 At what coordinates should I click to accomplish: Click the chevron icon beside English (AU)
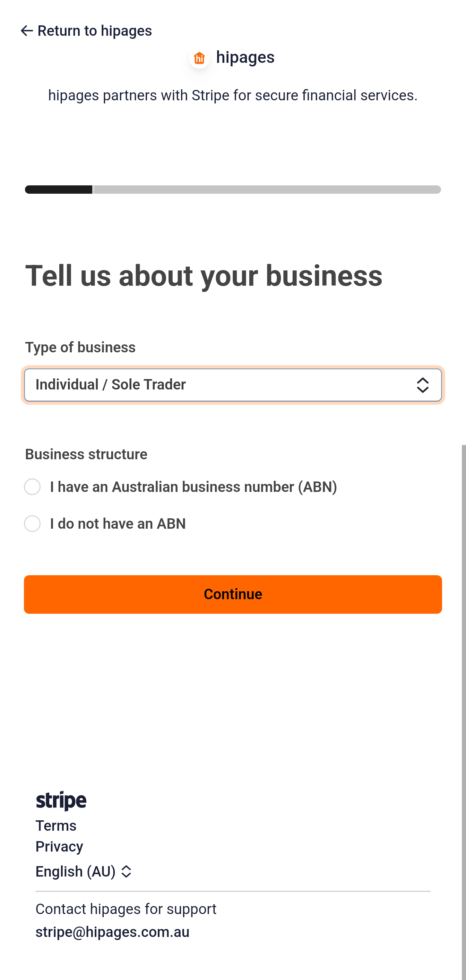coord(126,872)
